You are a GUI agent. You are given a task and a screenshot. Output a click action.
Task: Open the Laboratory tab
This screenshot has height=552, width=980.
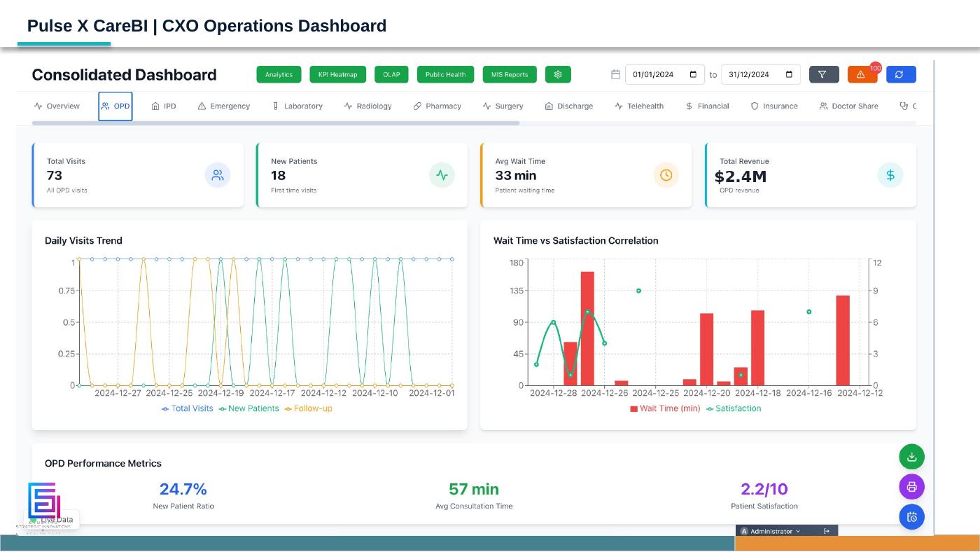tap(297, 106)
